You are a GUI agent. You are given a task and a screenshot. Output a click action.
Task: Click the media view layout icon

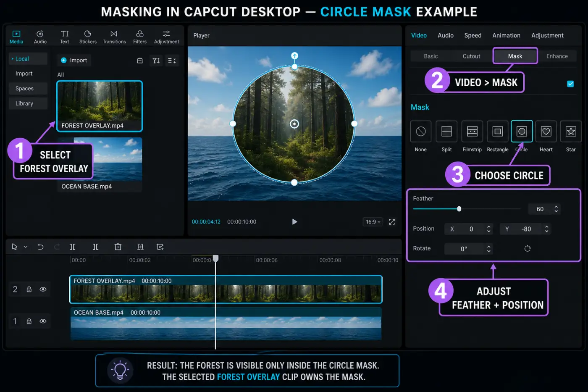click(140, 61)
